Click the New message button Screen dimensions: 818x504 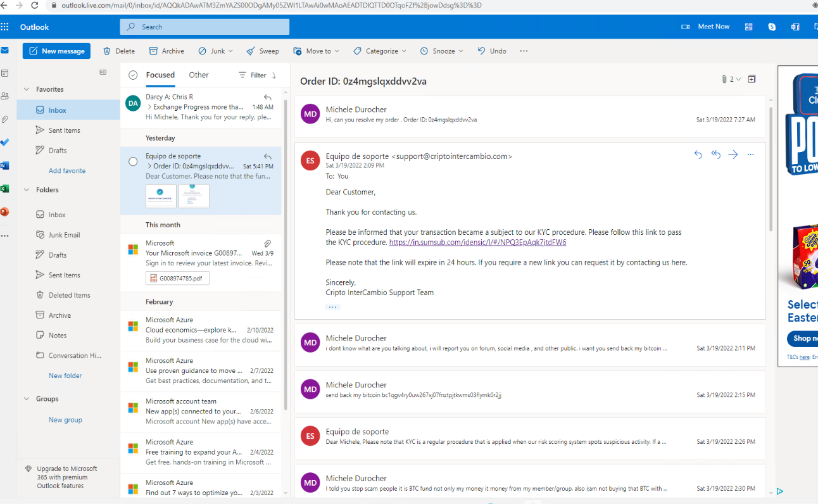56,51
